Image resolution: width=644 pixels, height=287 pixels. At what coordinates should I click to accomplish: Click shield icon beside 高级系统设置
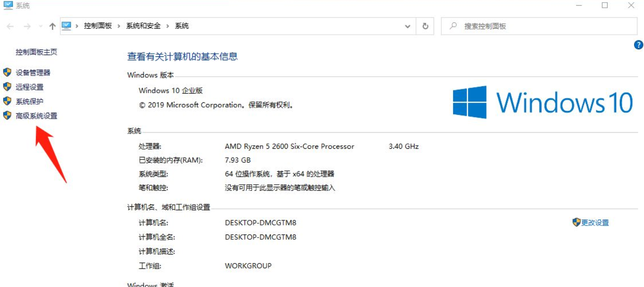(7, 115)
